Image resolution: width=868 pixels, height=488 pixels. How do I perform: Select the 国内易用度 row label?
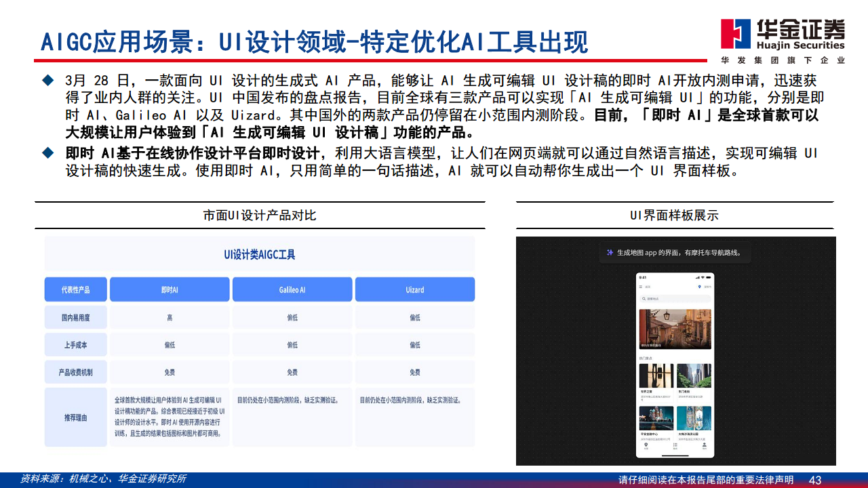pyautogui.click(x=75, y=317)
